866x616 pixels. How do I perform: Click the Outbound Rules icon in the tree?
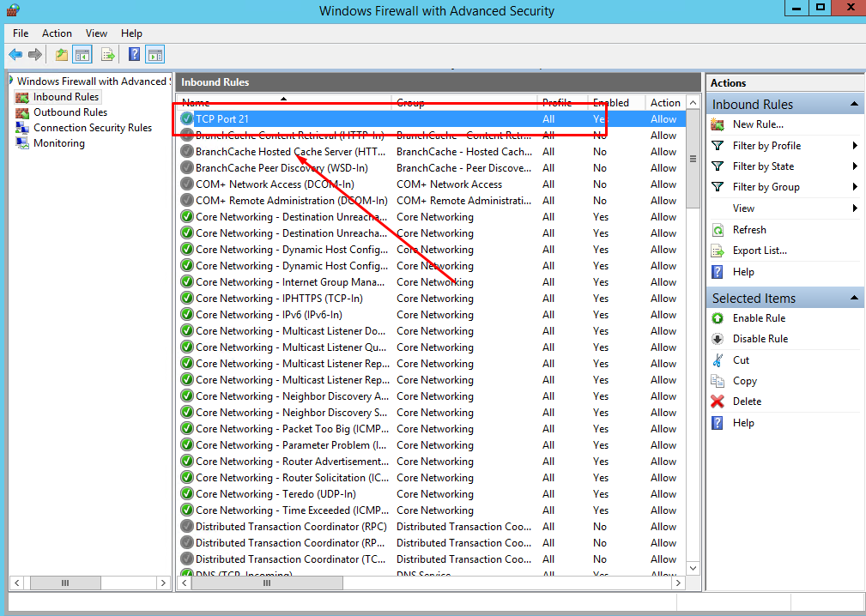(22, 112)
